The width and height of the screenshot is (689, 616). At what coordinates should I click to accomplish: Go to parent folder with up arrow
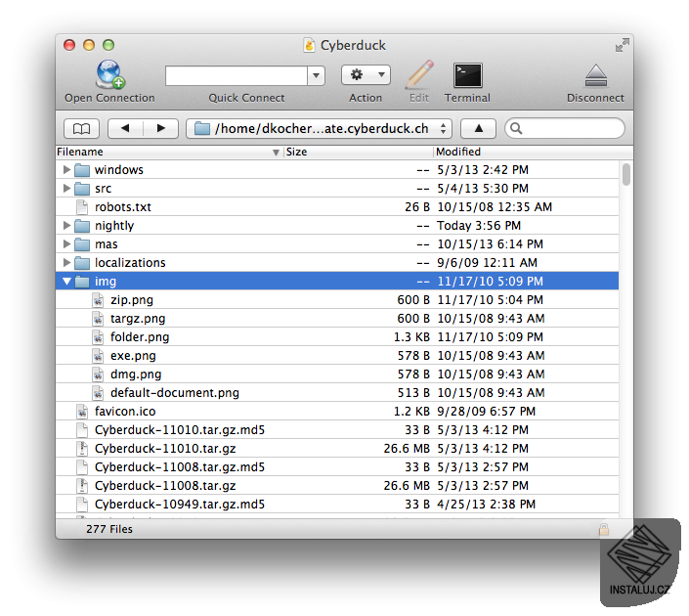pos(479,128)
